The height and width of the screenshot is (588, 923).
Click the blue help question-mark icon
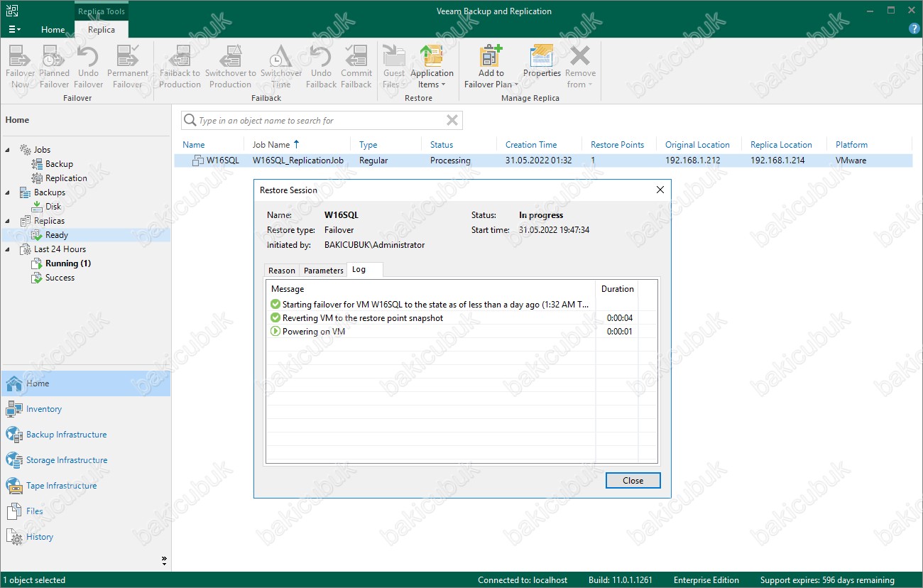[914, 29]
